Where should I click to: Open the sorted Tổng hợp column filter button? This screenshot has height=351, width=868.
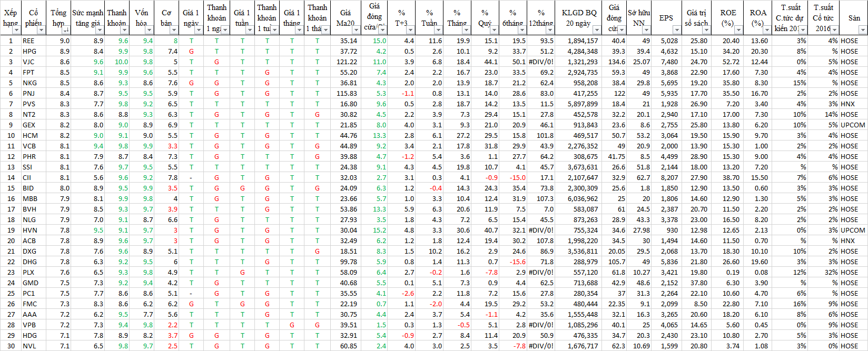(x=65, y=30)
